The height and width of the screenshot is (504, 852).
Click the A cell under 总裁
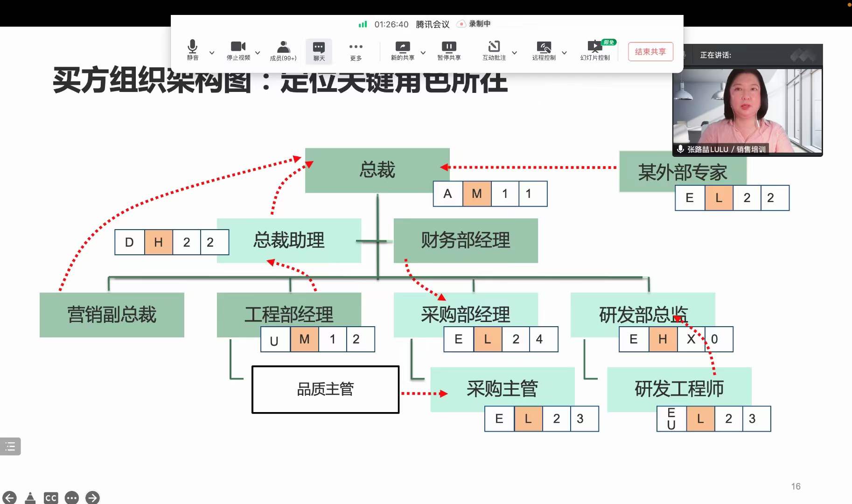448,194
